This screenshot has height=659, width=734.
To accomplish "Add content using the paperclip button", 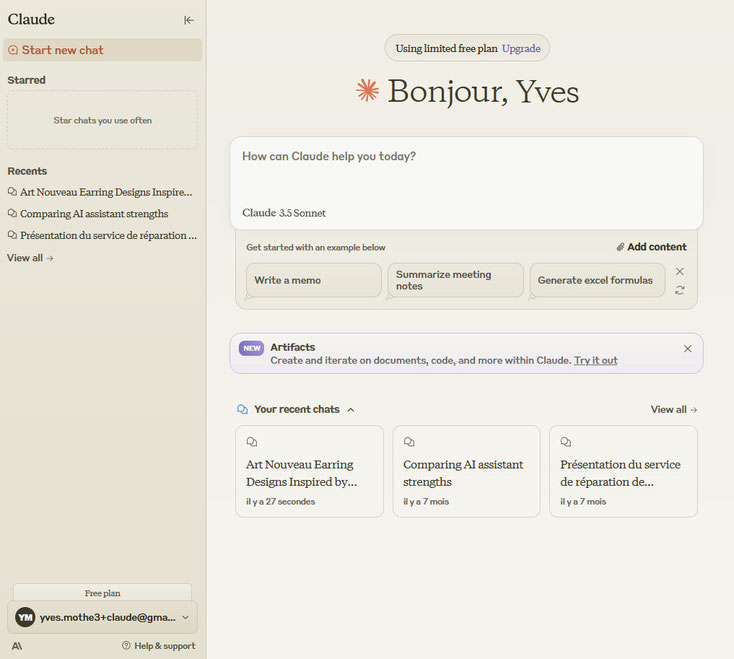I will (651, 247).
